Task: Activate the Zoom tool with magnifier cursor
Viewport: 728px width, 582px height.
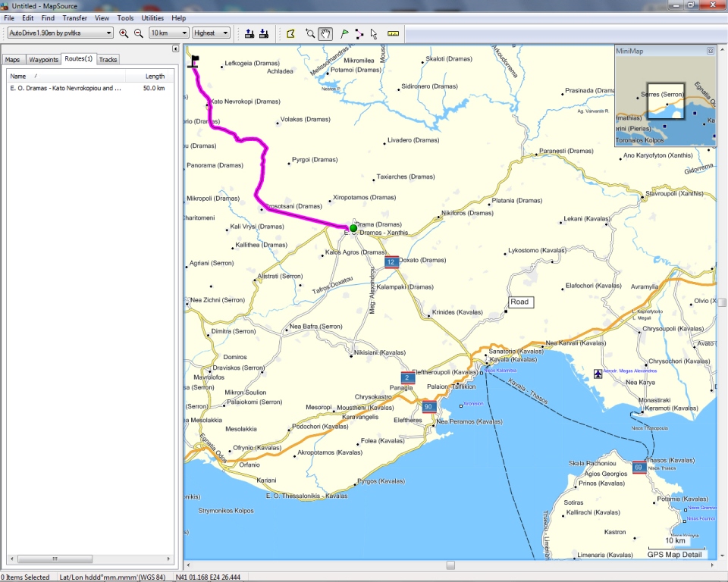Action: pyautogui.click(x=309, y=33)
